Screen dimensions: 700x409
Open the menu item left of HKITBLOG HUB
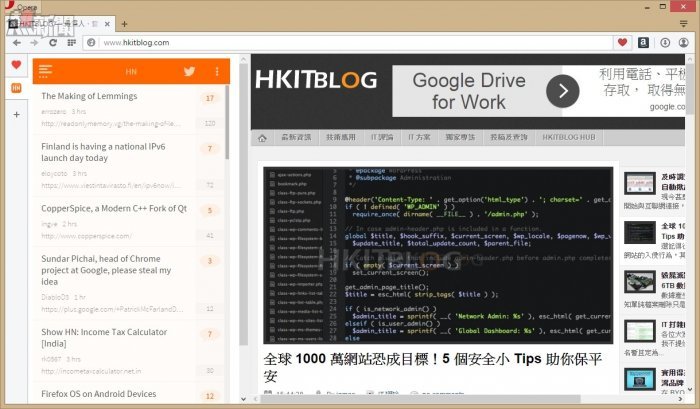[509, 138]
